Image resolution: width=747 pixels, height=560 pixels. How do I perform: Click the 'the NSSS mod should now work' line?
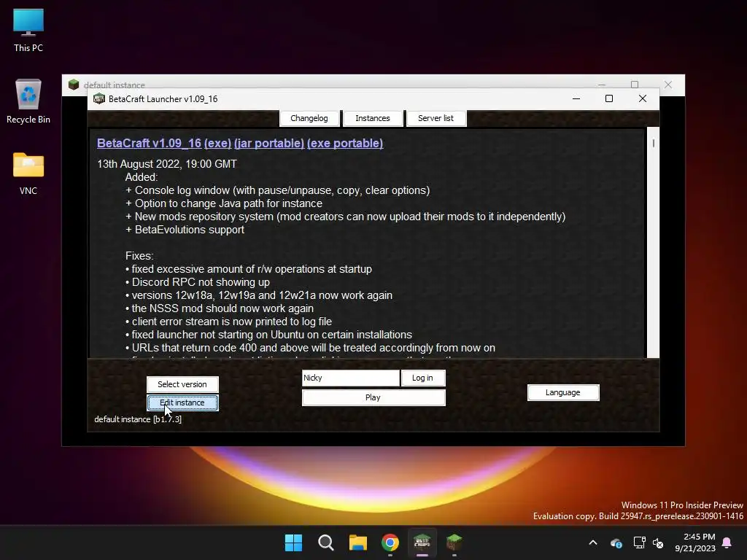pyautogui.click(x=219, y=308)
